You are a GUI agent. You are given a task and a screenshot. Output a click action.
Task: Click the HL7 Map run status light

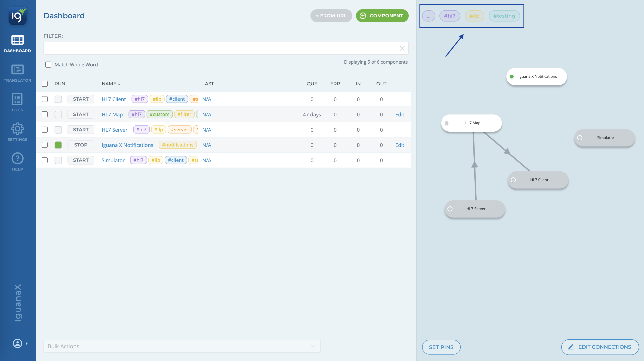tap(58, 114)
